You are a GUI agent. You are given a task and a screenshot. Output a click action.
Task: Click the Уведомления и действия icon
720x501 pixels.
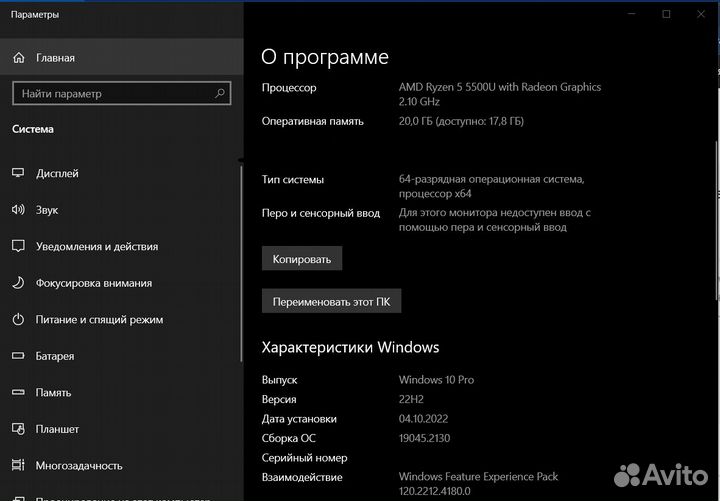[x=18, y=246]
